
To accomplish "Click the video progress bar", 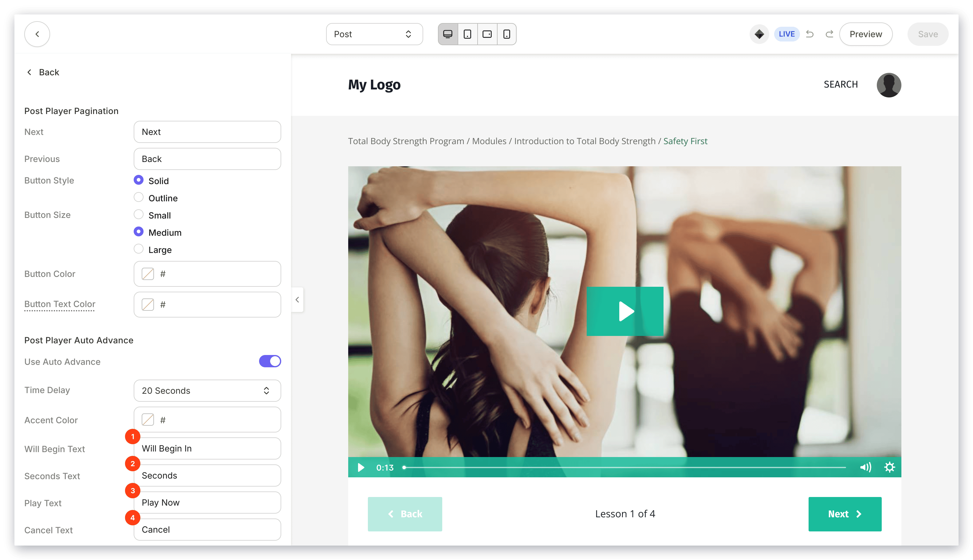I will (x=624, y=467).
